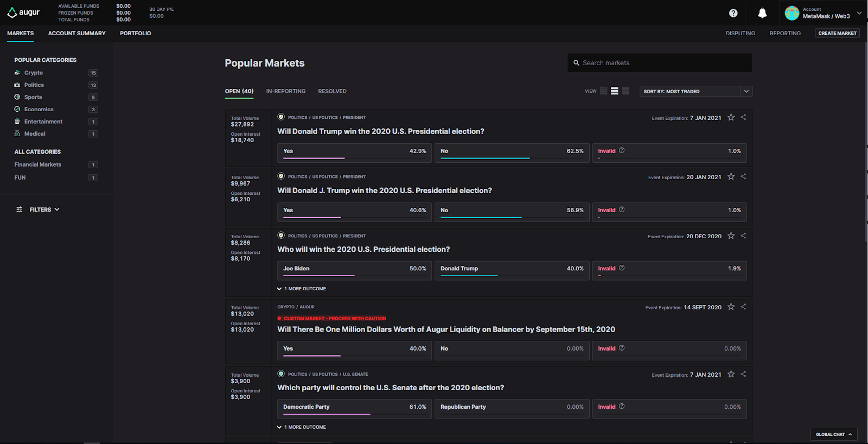Viewport: 868px width, 444px height.
Task: Choose the Democratic Party 61.0% outcome
Action: (x=355, y=409)
